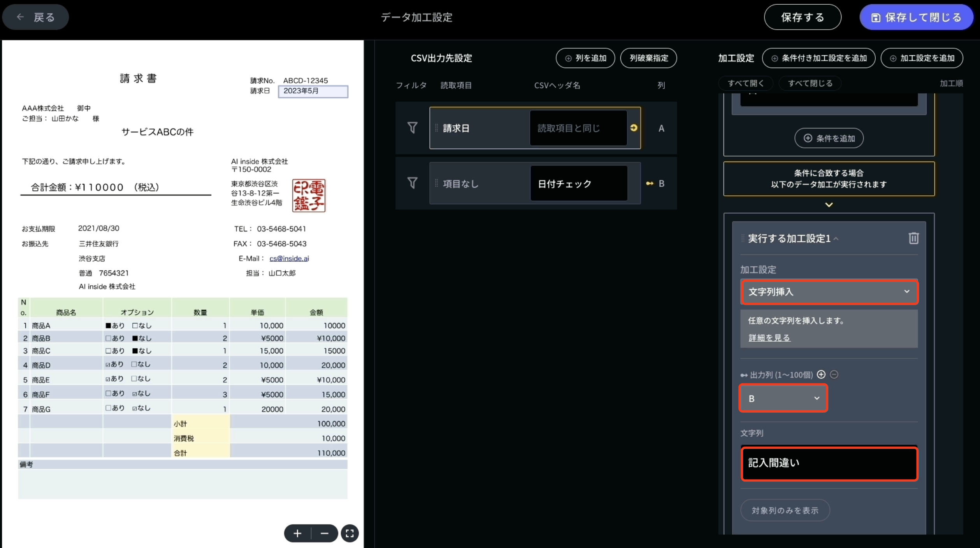Add an output column with the plus icon
This screenshot has width=980, height=548.
[822, 374]
